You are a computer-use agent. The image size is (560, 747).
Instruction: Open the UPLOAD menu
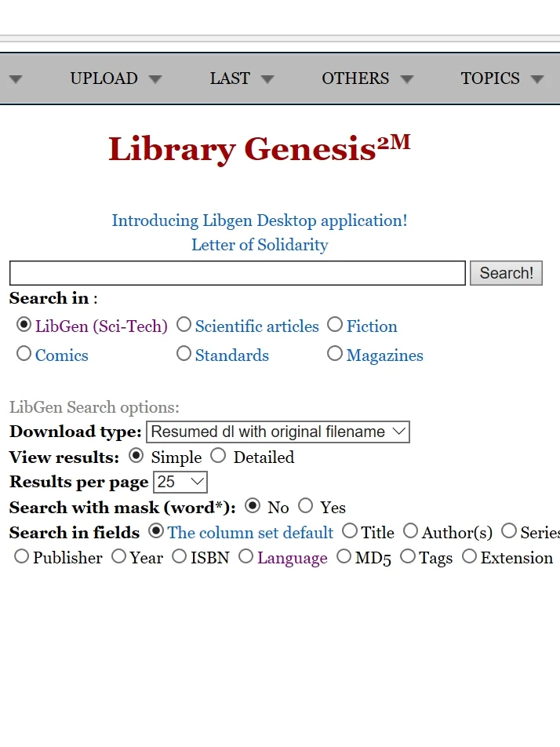(x=104, y=78)
